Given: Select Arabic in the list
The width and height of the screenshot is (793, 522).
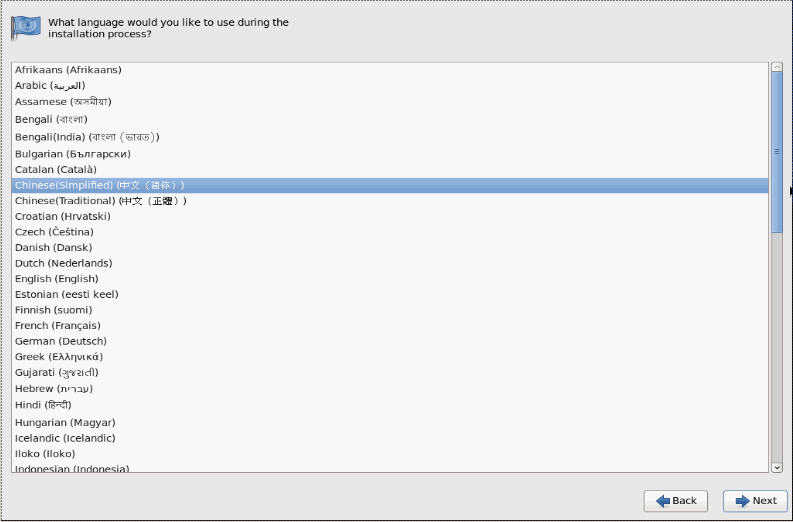Looking at the screenshot, I should 50,86.
